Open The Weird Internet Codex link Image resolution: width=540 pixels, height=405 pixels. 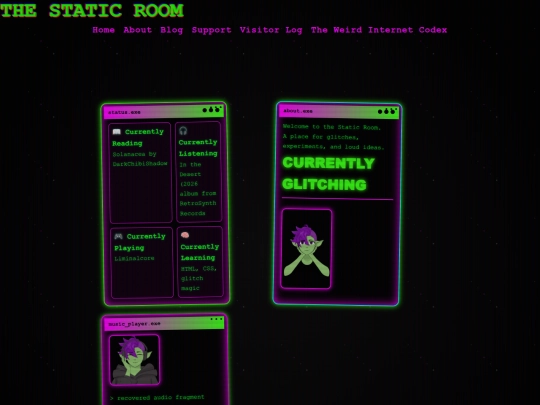[379, 30]
